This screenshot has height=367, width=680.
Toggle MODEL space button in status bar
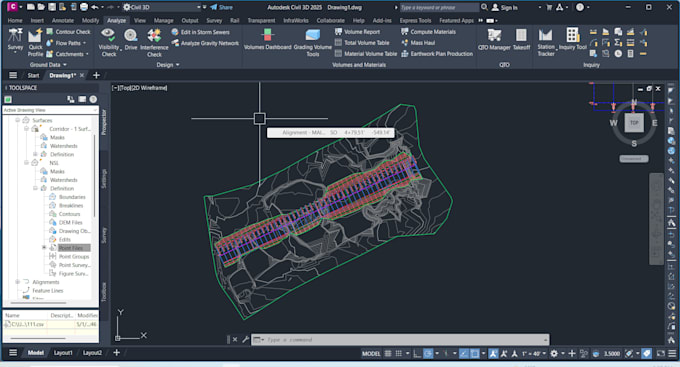[x=371, y=354]
